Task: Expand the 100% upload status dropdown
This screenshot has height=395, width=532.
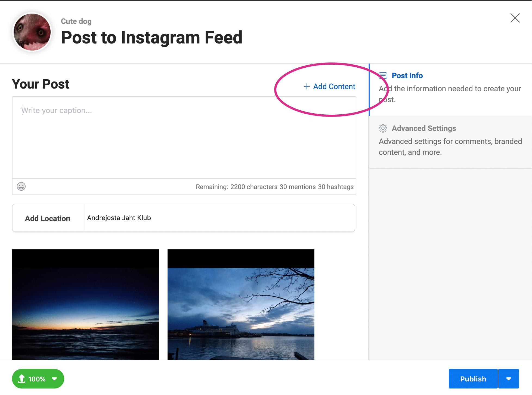Action: (54, 379)
